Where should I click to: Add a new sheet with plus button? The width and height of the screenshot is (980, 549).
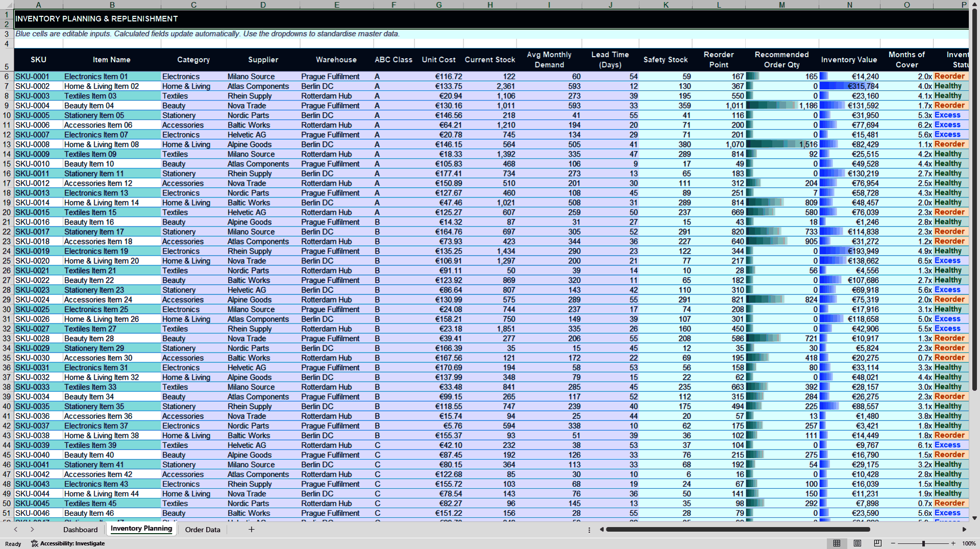[251, 530]
